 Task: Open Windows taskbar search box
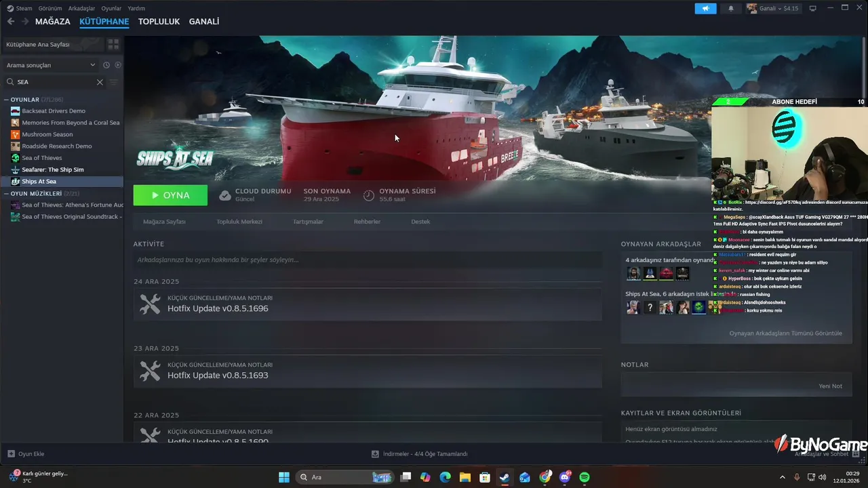(x=344, y=477)
